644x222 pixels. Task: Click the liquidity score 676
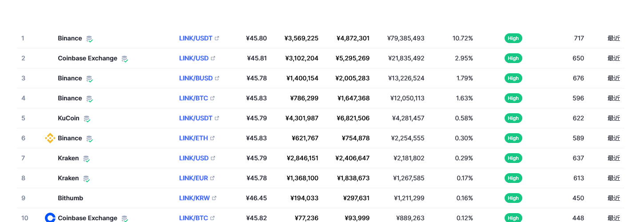click(x=578, y=78)
